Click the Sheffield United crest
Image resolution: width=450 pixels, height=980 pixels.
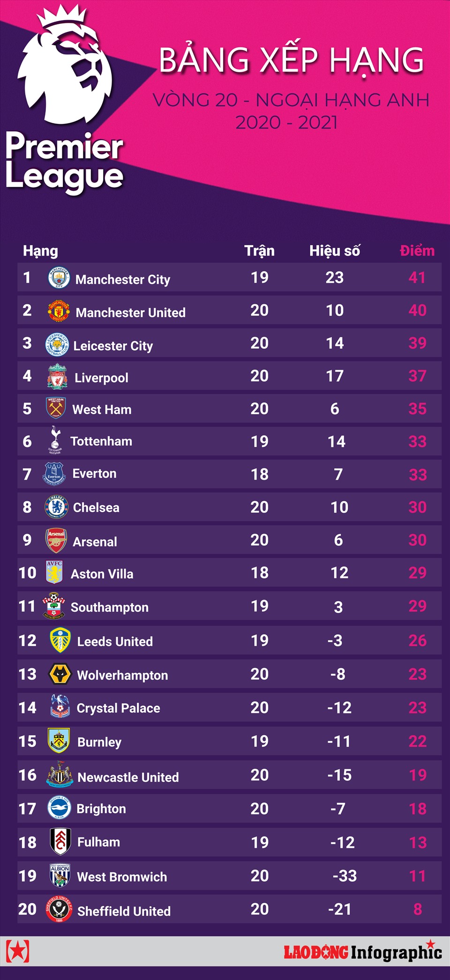point(59,909)
